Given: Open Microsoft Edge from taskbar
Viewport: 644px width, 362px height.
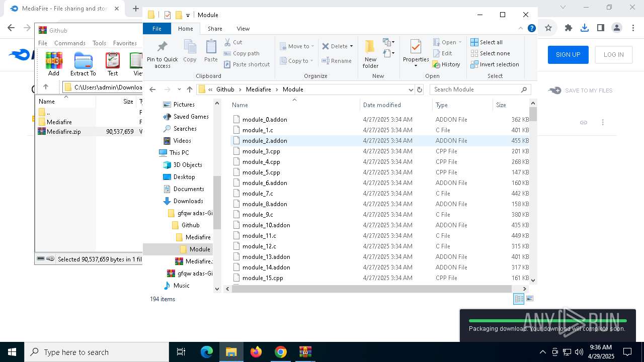Looking at the screenshot, I should [207, 352].
